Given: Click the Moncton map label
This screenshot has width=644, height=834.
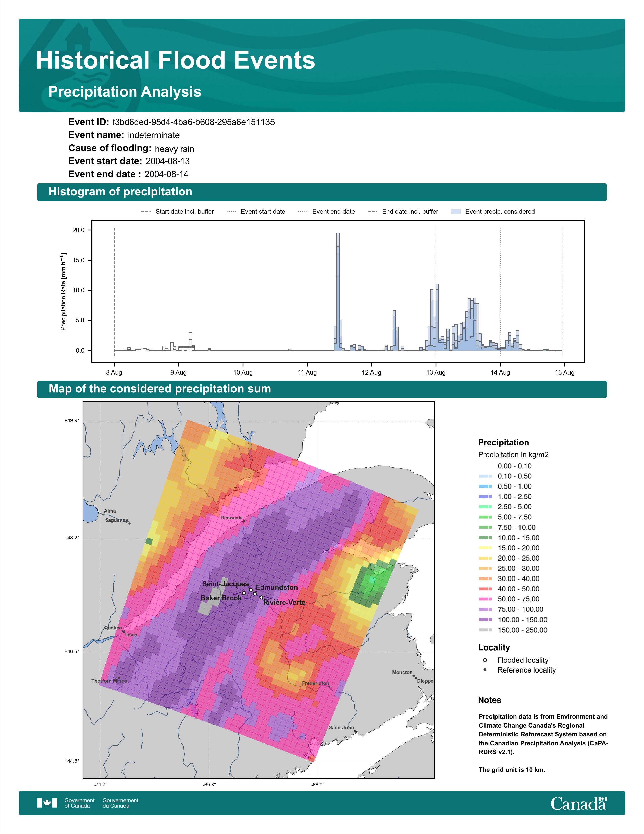Looking at the screenshot, I should tap(403, 673).
